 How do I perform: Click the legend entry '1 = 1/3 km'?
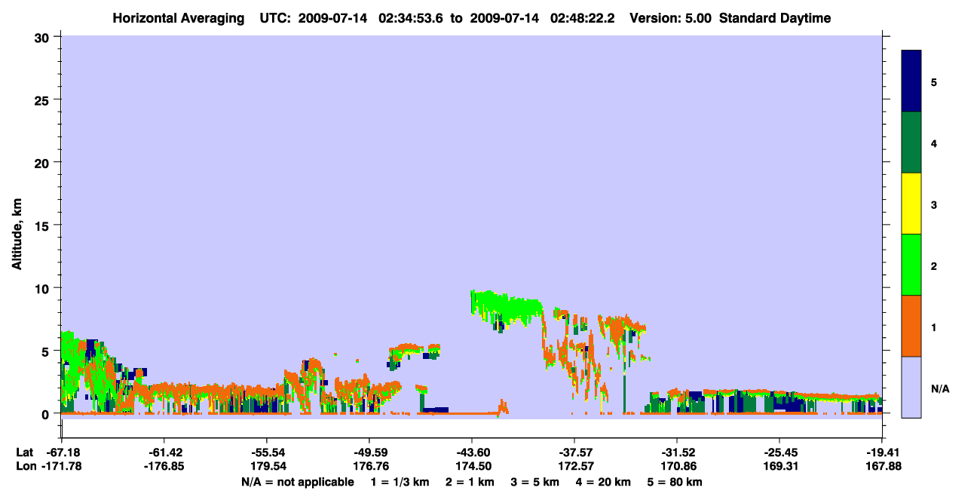[x=399, y=482]
